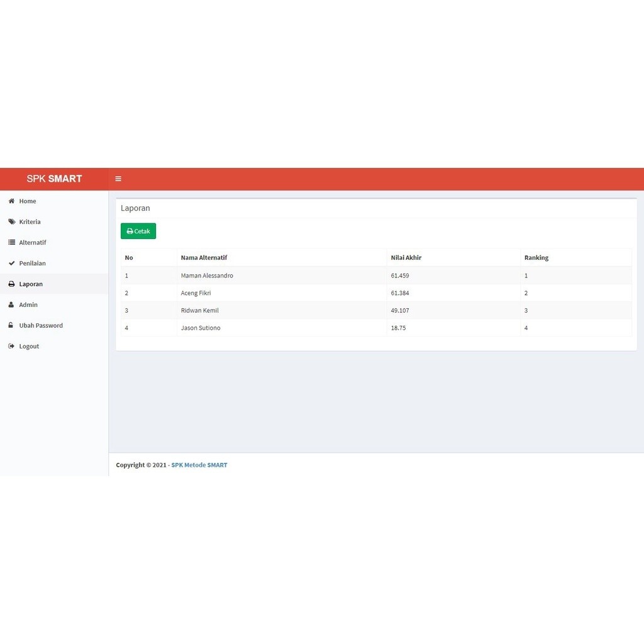Go to the Alternatif page
Viewport: 644px width, 644px height.
click(x=54, y=242)
